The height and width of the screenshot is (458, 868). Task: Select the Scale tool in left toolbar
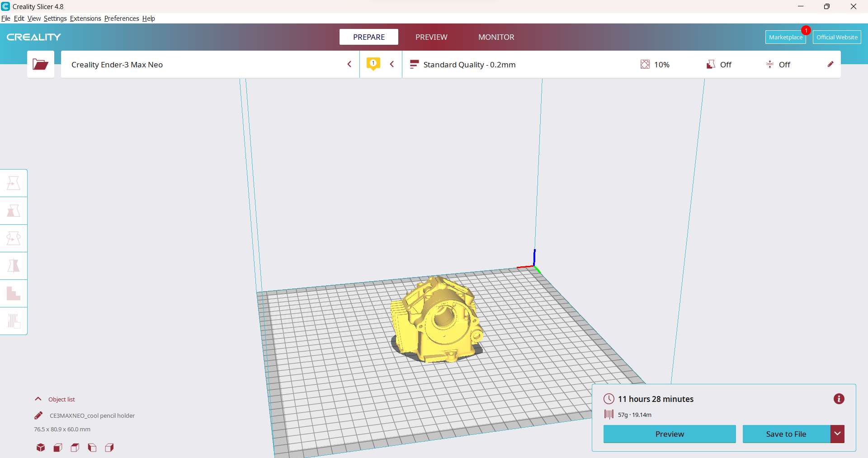(x=14, y=211)
